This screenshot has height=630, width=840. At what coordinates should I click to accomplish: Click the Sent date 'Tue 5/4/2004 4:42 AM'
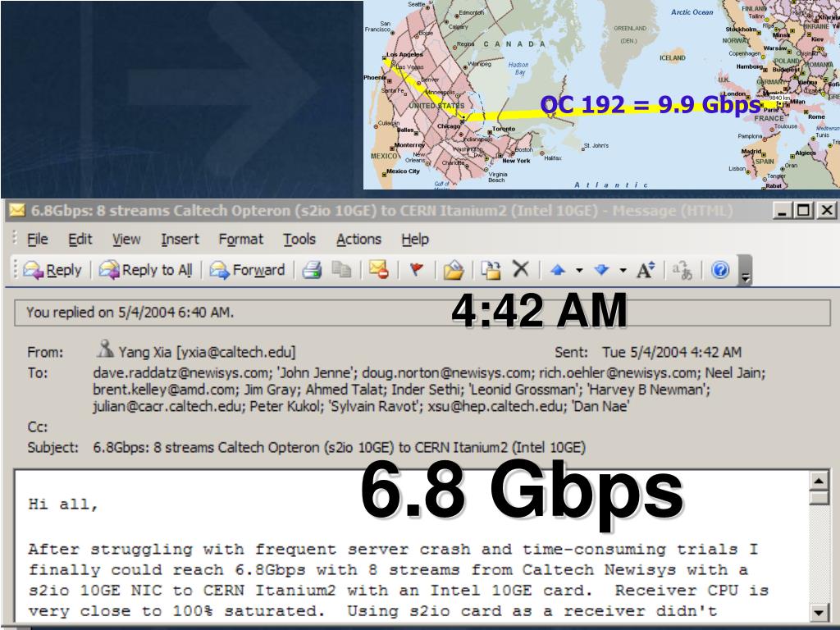[672, 353]
